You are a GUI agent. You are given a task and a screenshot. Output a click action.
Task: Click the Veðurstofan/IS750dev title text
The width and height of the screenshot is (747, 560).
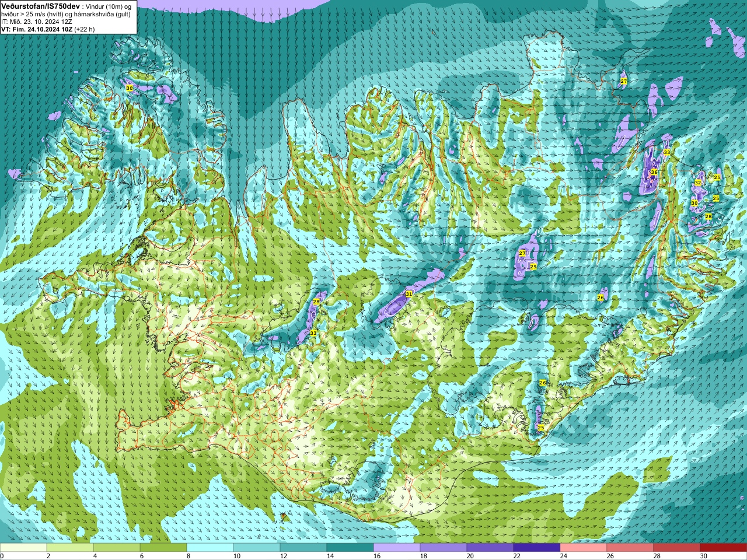tap(40, 5)
